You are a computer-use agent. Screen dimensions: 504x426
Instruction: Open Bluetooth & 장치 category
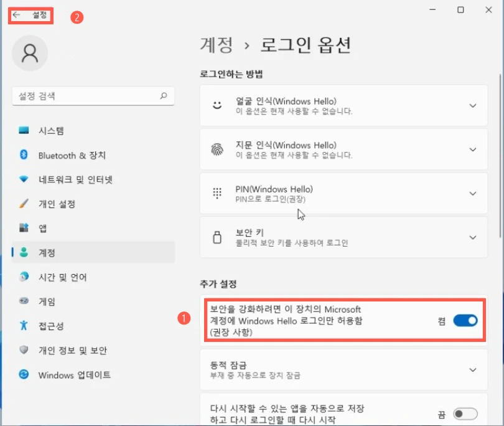(93, 154)
